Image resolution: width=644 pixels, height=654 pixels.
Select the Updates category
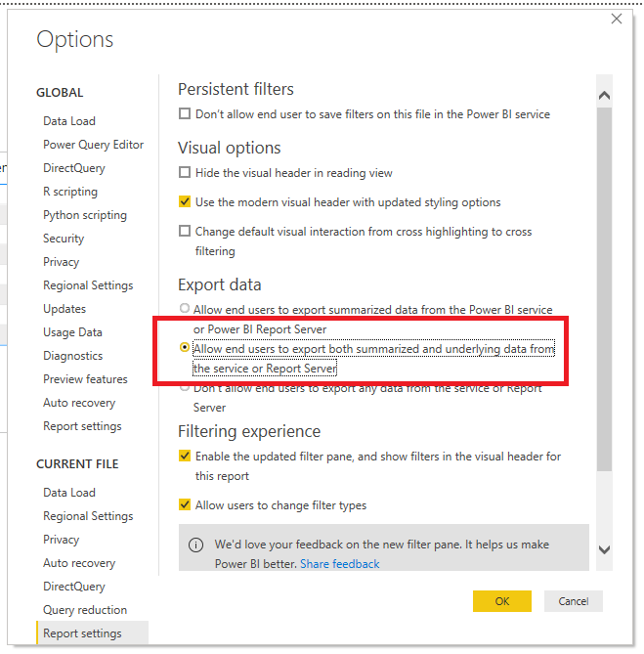coord(64,309)
